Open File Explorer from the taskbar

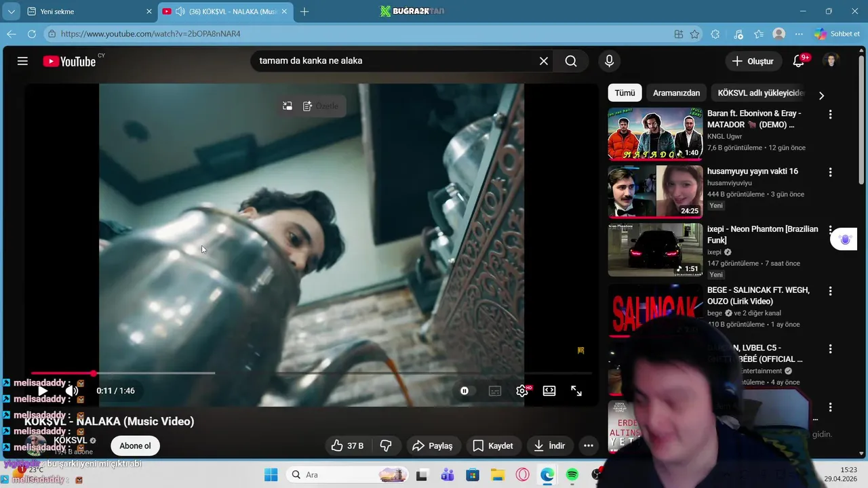point(498,474)
